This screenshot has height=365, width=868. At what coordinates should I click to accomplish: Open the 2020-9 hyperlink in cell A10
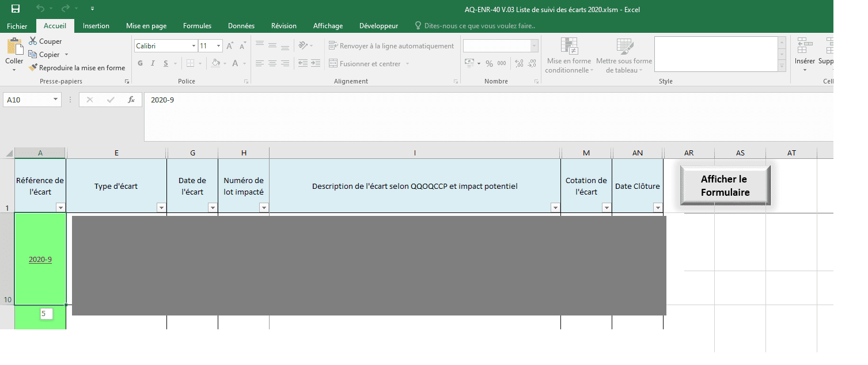point(40,260)
